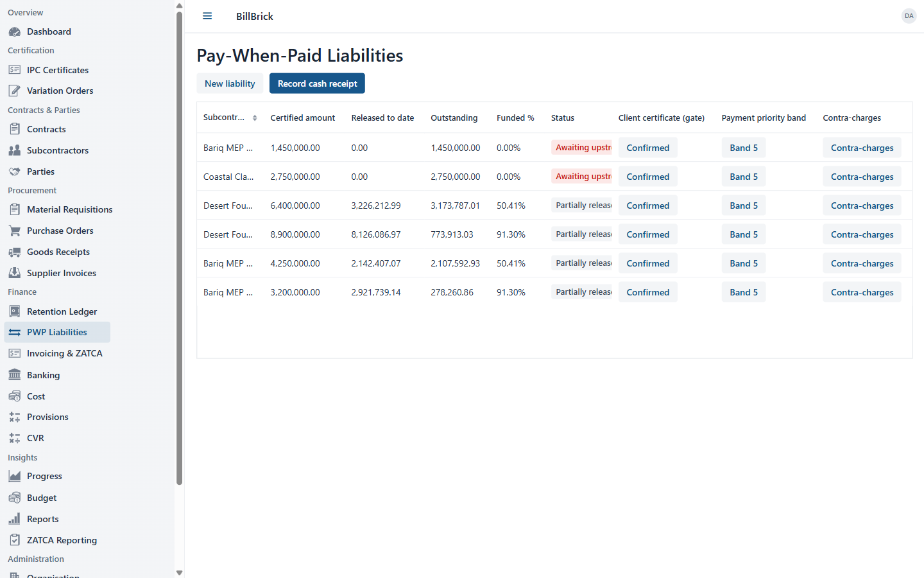The height and width of the screenshot is (578, 924).
Task: Open Invoicing & ZATCA in sidebar
Action: (57, 353)
